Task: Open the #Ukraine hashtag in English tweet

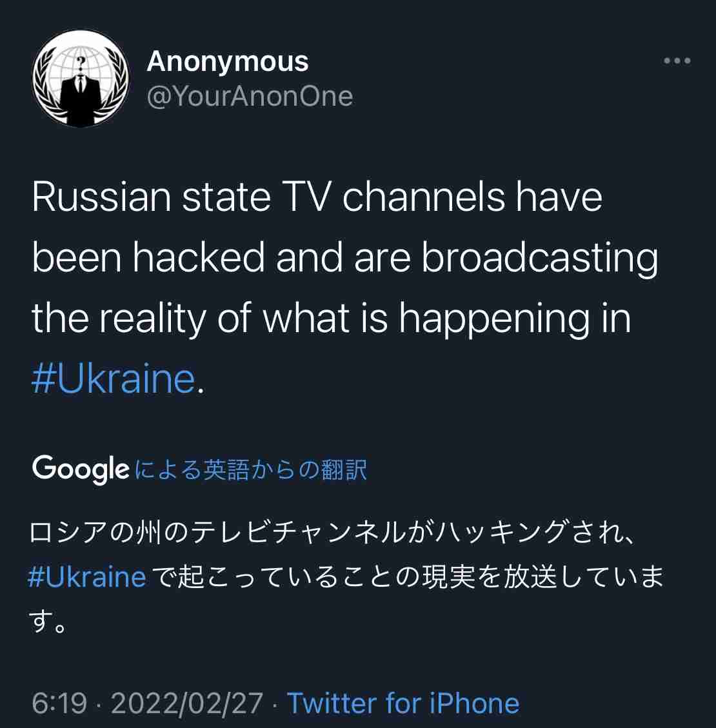Action: [x=114, y=379]
